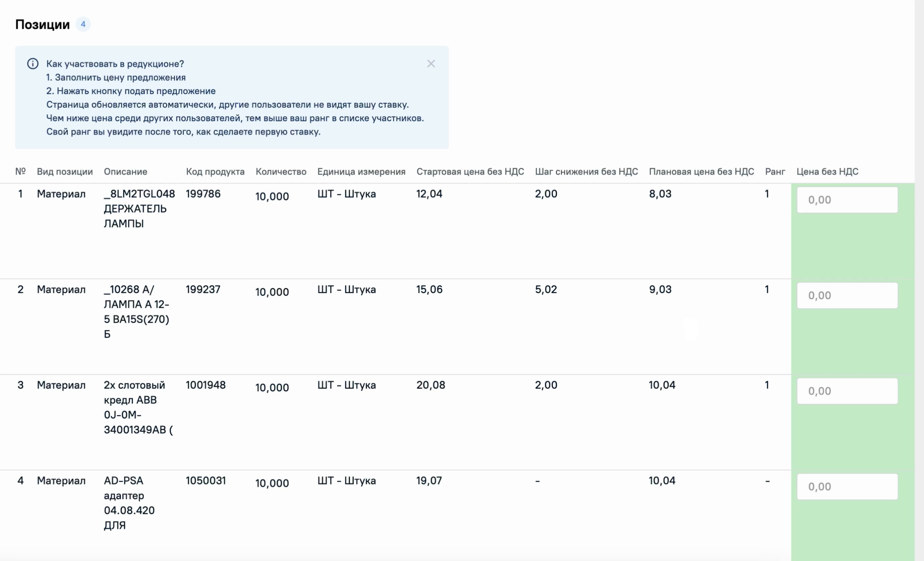924x561 pixels.
Task: Click price field for row 4 AD-PSA адаптер
Action: [x=847, y=486]
